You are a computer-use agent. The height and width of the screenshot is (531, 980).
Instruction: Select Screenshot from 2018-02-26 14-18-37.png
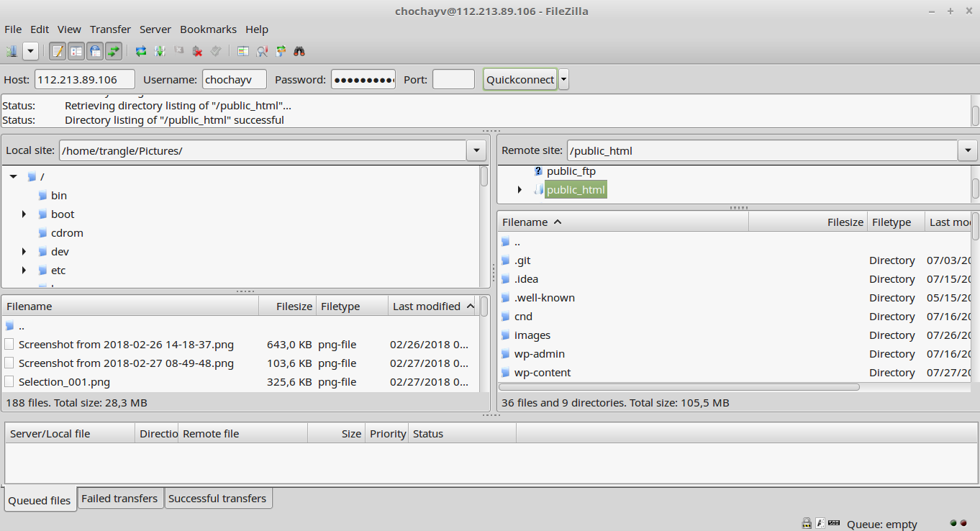tap(240, 345)
